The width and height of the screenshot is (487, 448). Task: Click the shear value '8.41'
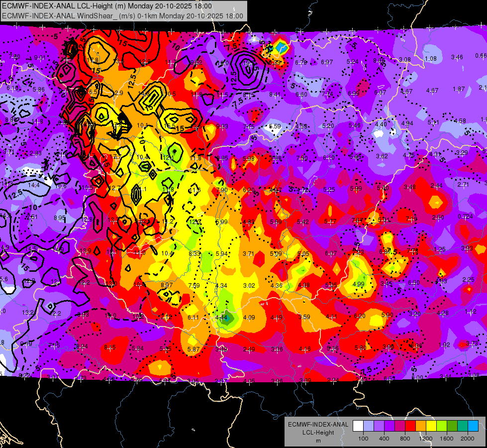point(275,95)
